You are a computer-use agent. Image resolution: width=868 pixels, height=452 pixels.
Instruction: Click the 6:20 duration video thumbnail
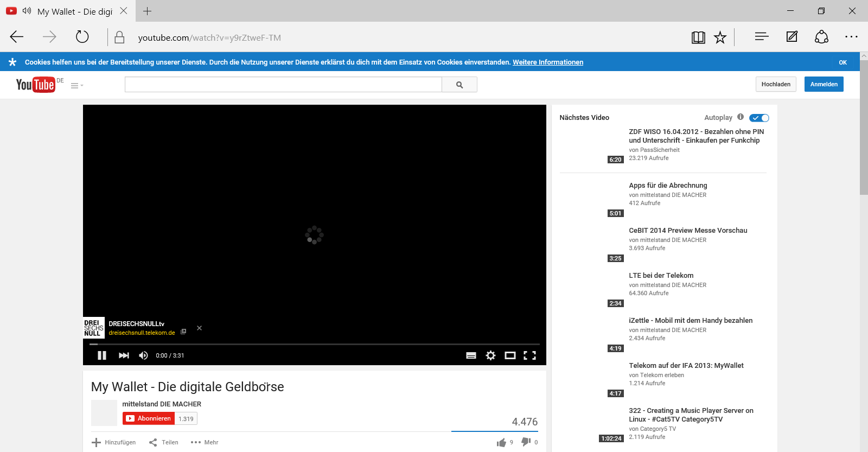click(x=592, y=145)
